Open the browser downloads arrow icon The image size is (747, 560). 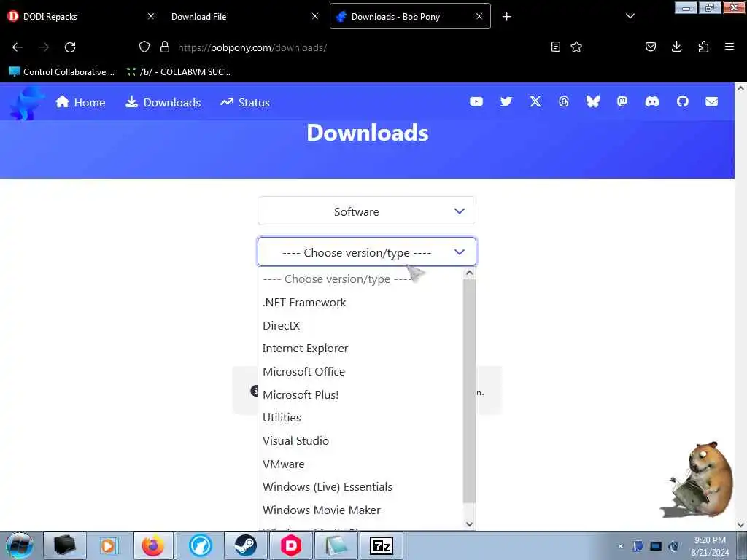point(676,47)
